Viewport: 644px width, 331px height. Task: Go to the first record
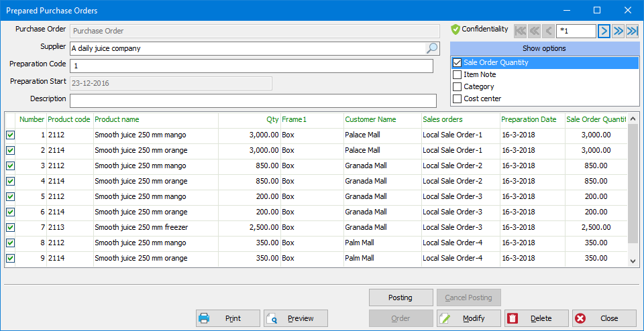[x=520, y=31]
